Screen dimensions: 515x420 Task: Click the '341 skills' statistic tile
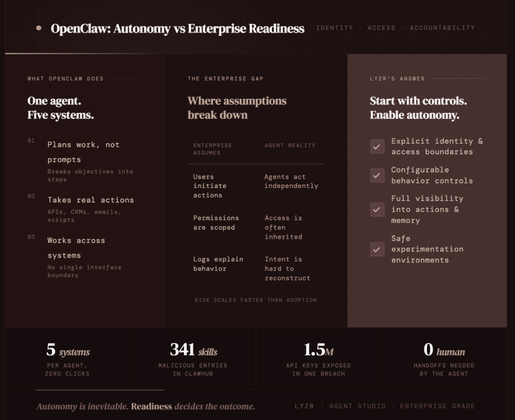193,358
